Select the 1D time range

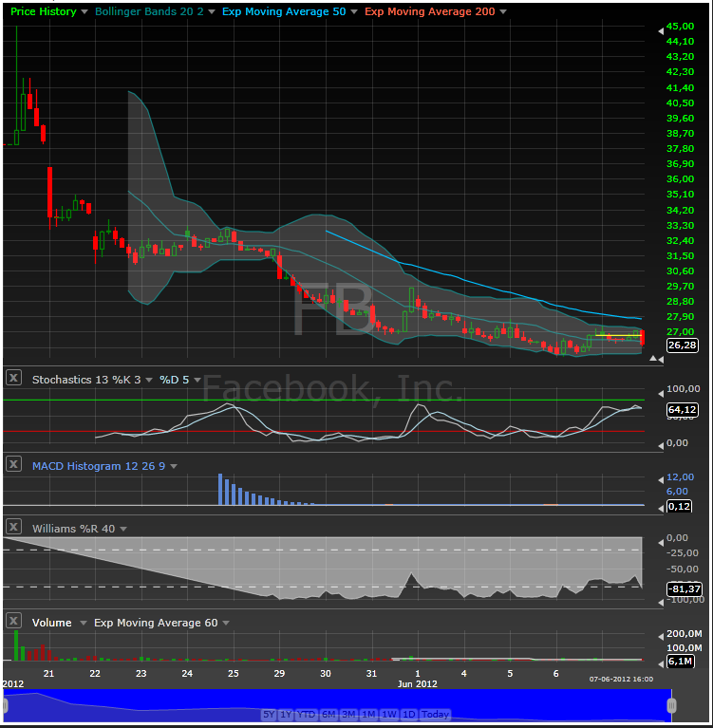(x=409, y=714)
